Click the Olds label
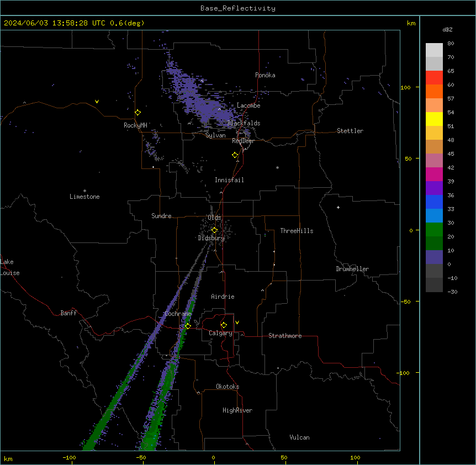Viewport: 476px width, 465px height. coord(214,218)
